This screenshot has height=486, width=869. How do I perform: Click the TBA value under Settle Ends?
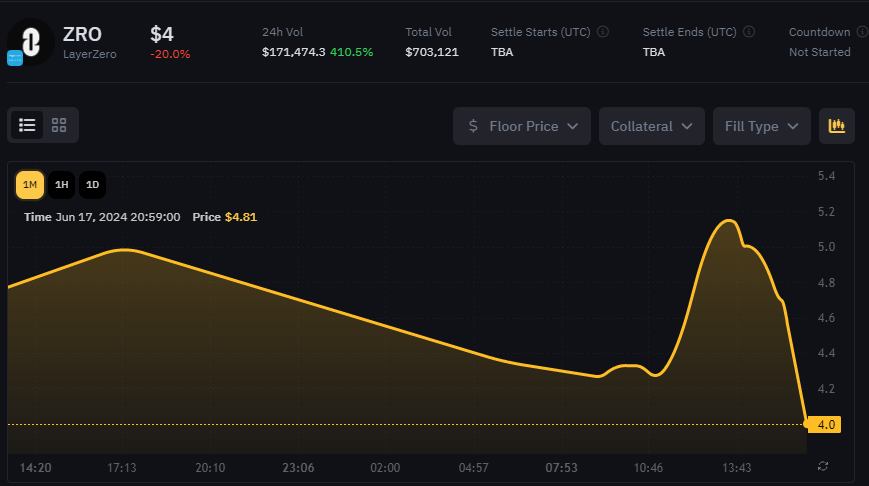point(654,52)
